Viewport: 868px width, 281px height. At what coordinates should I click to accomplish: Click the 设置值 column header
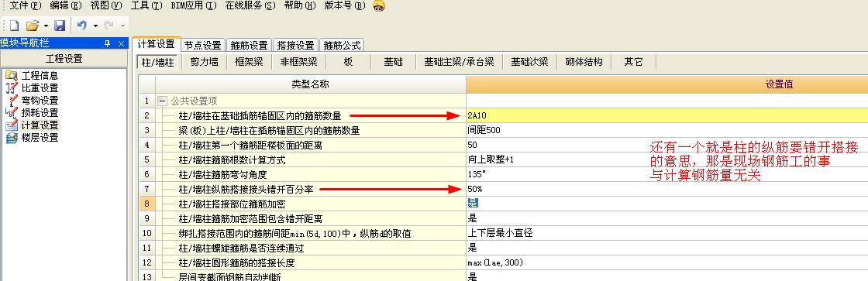click(780, 84)
